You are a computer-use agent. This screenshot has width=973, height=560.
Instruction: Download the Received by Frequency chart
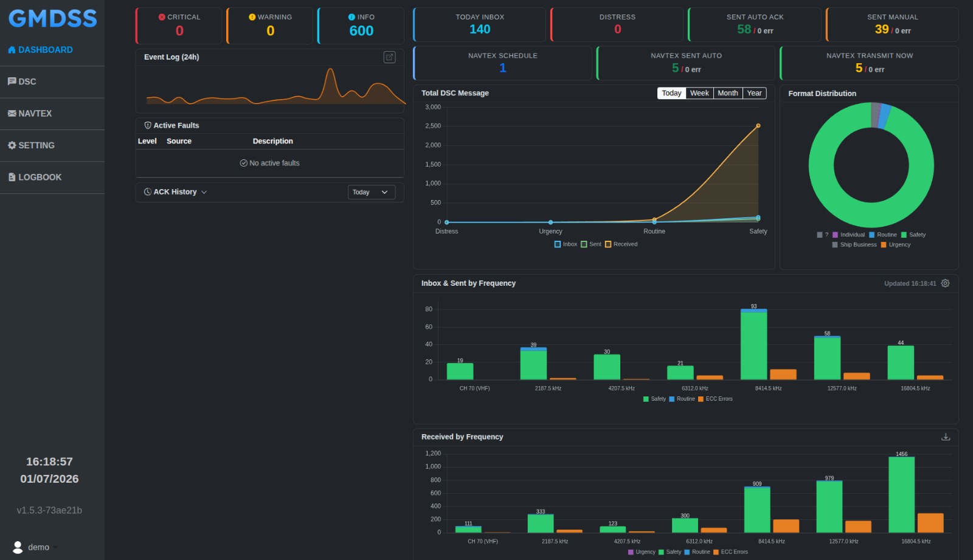[946, 437]
